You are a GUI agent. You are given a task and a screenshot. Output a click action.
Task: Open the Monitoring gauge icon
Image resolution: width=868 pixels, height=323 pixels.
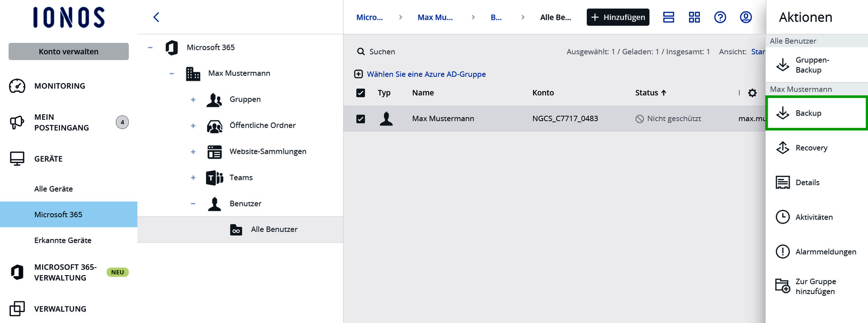(x=17, y=86)
